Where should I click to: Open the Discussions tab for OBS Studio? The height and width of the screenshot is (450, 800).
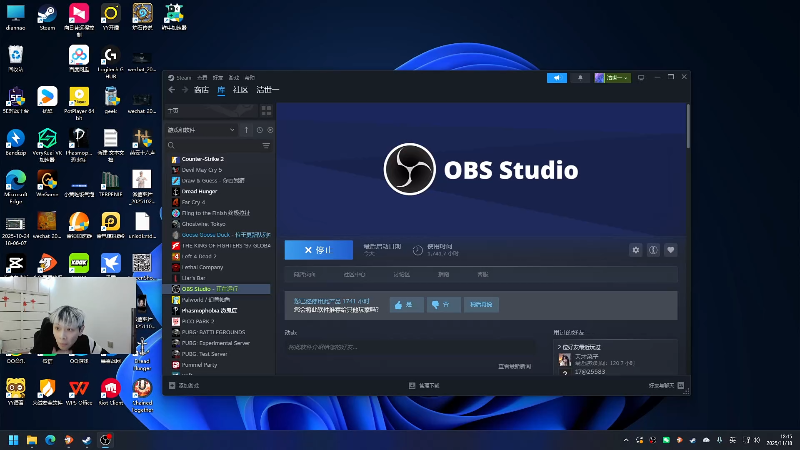pos(402,274)
